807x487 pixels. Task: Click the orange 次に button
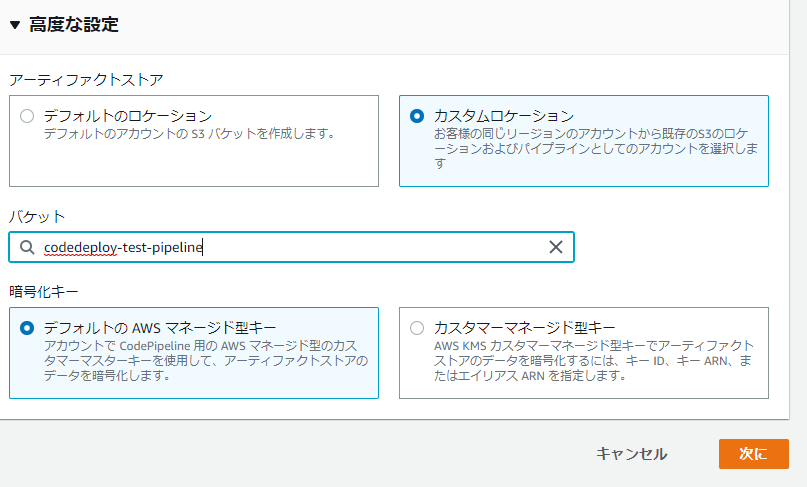[753, 454]
